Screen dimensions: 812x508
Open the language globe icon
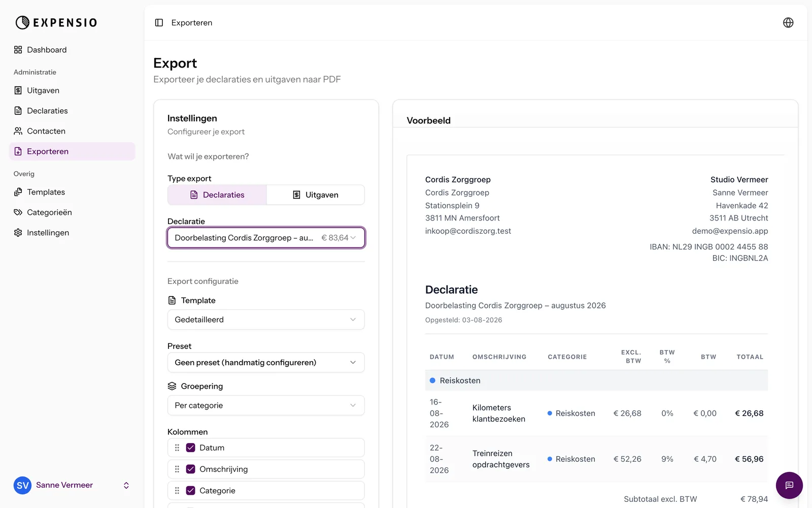[788, 23]
